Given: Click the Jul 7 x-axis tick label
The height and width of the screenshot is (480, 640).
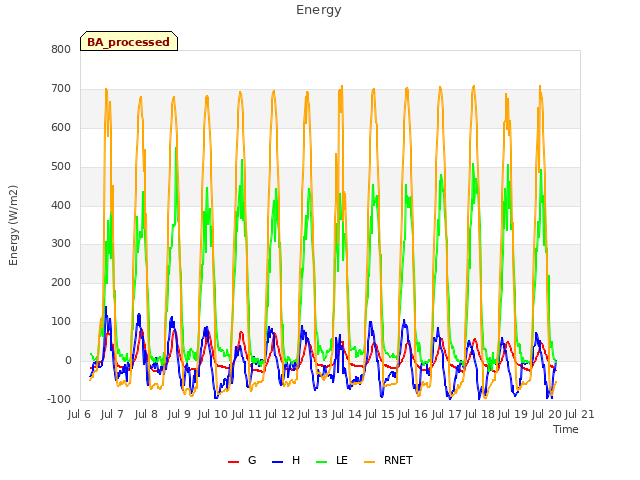Looking at the screenshot, I should (x=112, y=415).
